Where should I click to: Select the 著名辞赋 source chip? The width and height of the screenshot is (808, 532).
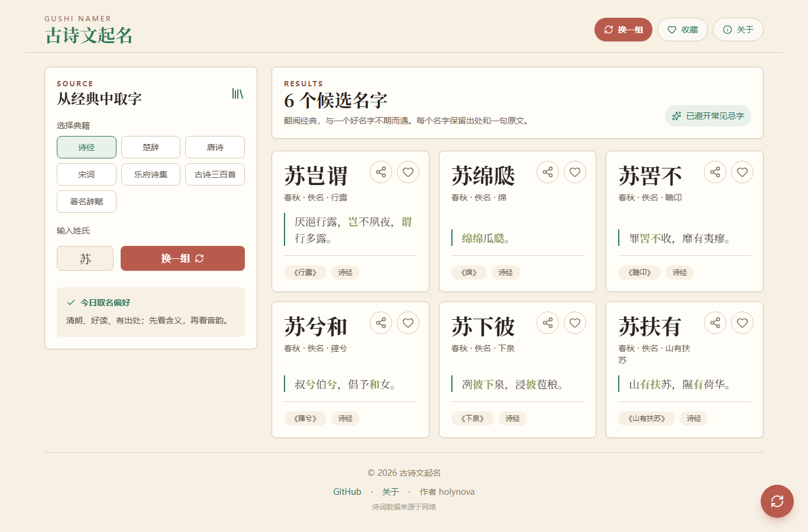[x=86, y=202]
